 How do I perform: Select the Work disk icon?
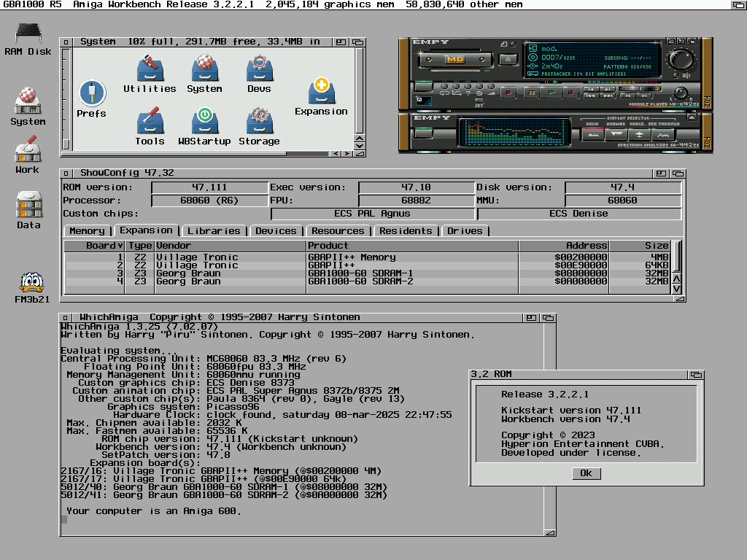click(x=27, y=151)
